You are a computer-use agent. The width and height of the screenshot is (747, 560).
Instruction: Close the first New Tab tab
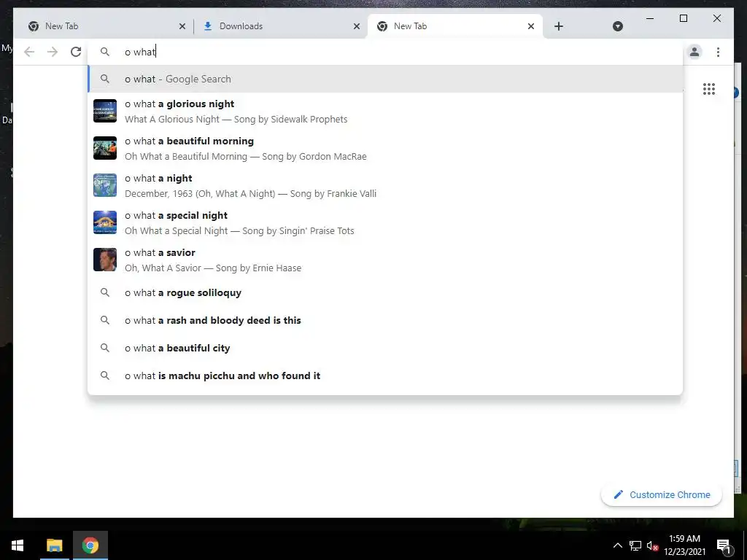pos(182,26)
